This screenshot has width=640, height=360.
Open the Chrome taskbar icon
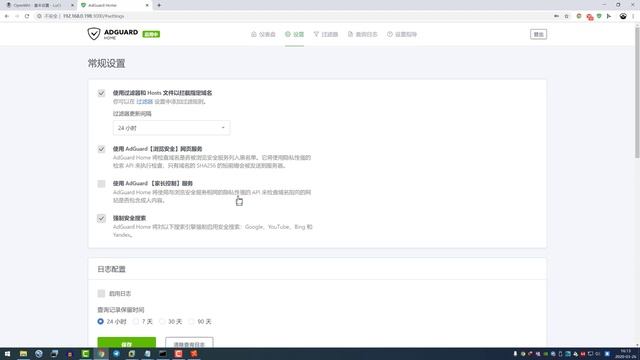coord(101,353)
